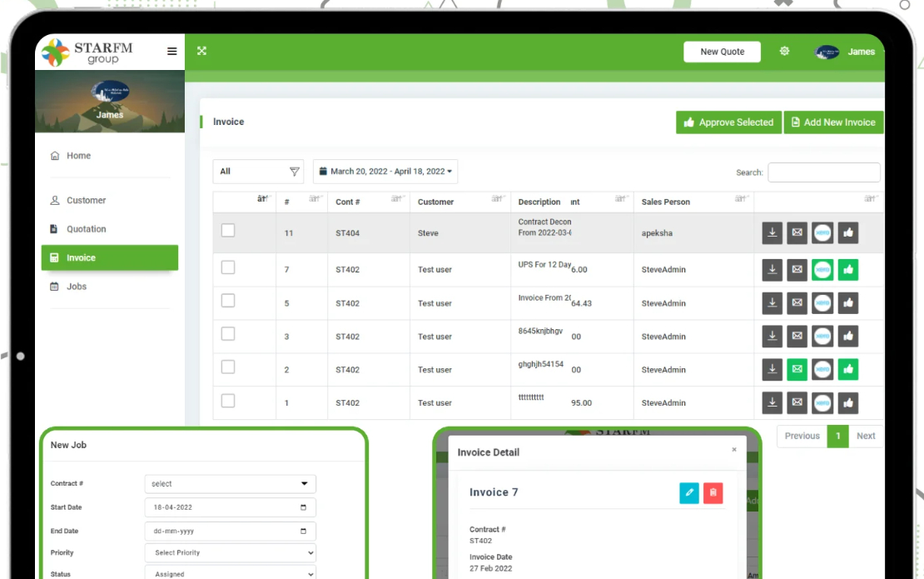Open the All status filter dropdown
Image resolution: width=924 pixels, height=579 pixels.
(258, 172)
